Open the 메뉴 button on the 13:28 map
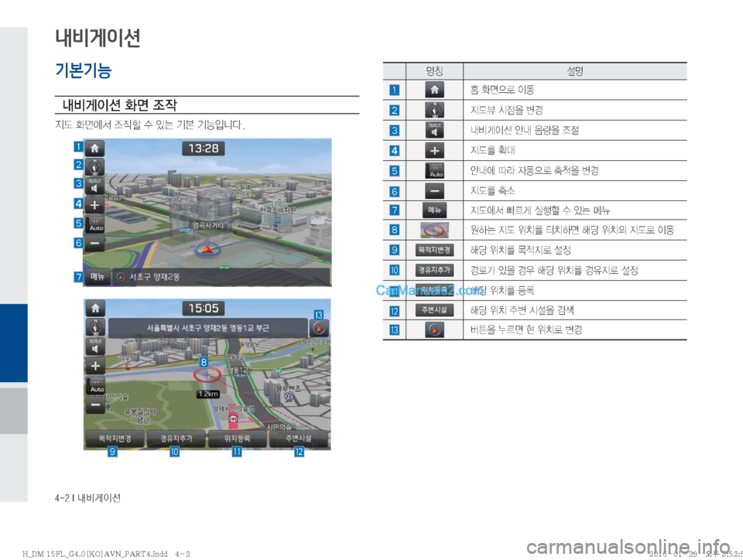The image size is (743, 560). (x=98, y=277)
